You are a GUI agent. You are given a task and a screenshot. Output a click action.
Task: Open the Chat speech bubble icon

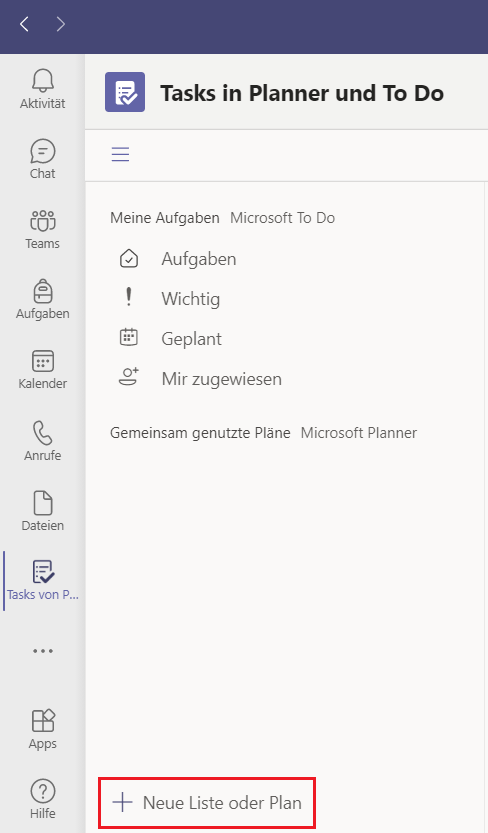[42, 151]
